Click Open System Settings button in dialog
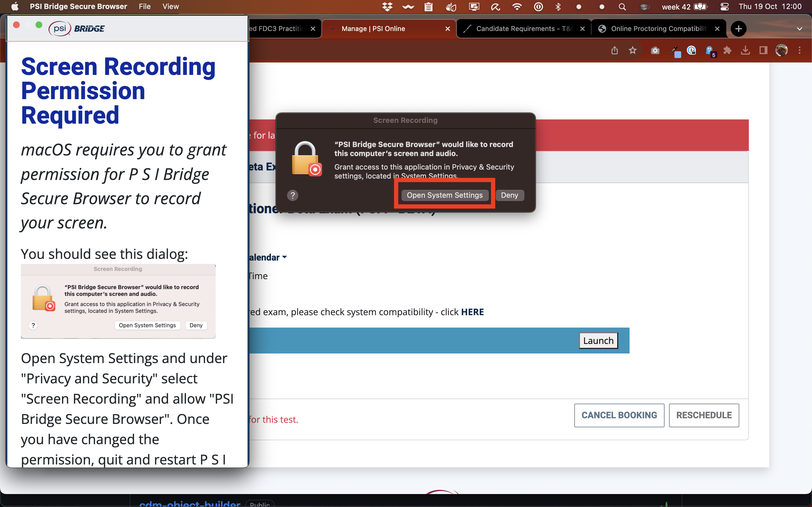The image size is (812, 507). 445,195
